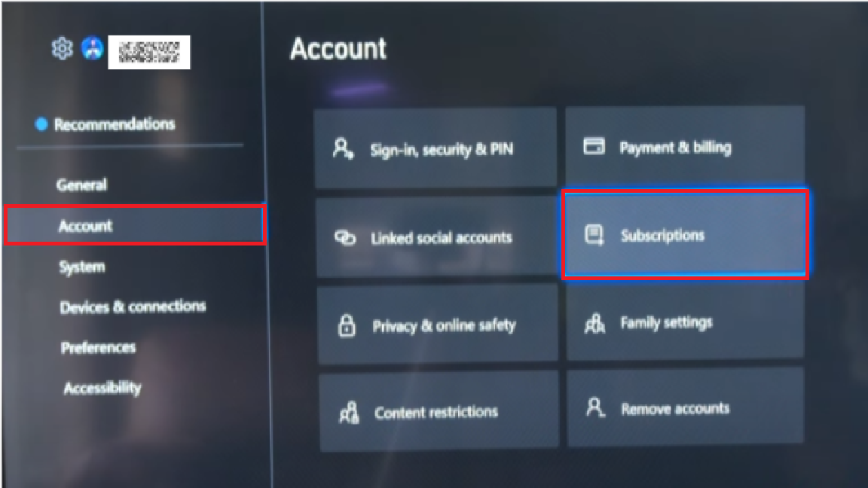Click the Sign-in, security & PIN person icon
The width and height of the screenshot is (868, 488).
(343, 149)
